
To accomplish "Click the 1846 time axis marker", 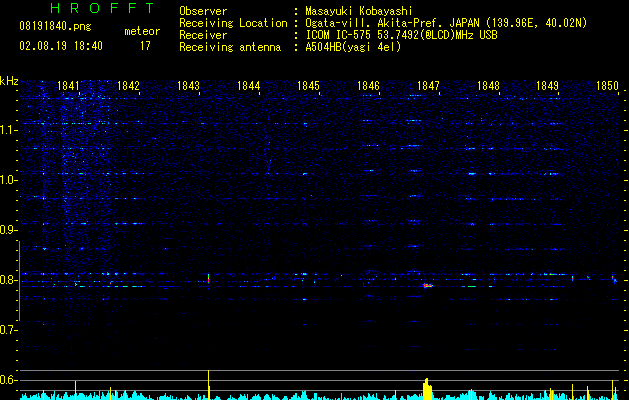I will point(368,86).
